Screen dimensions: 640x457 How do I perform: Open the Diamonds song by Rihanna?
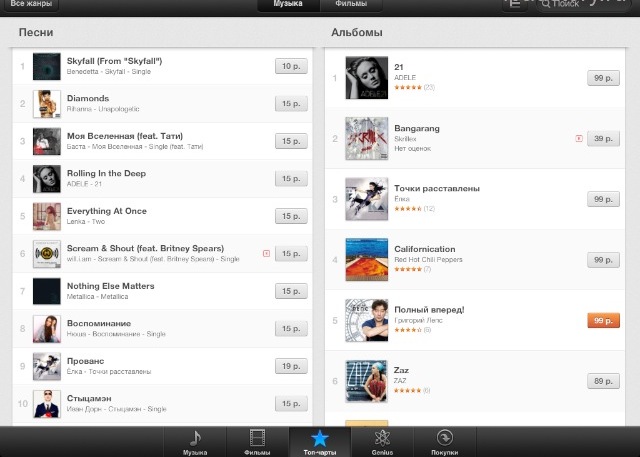tap(162, 104)
